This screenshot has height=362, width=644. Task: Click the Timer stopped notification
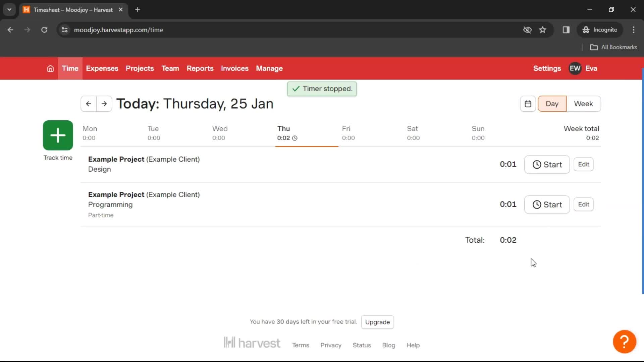[322, 89]
